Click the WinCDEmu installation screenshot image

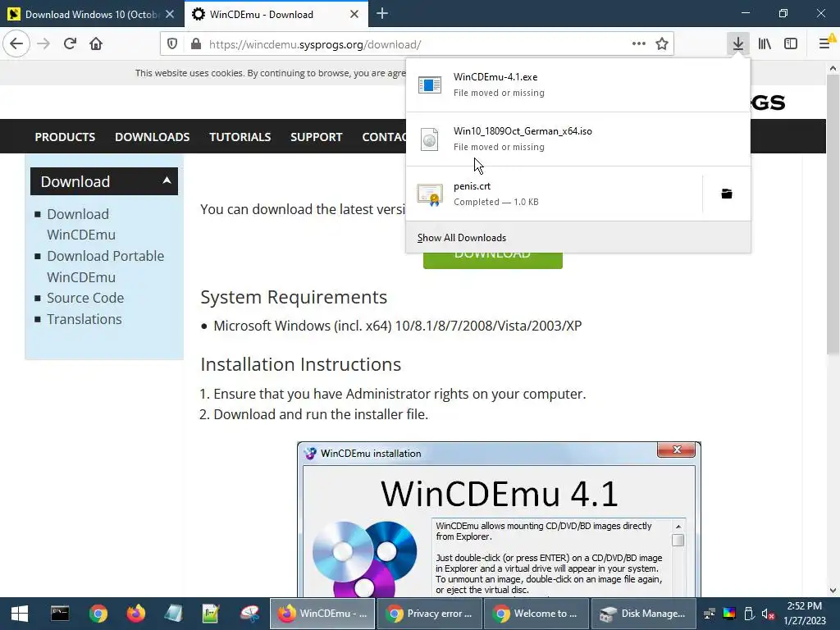pyautogui.click(x=499, y=519)
